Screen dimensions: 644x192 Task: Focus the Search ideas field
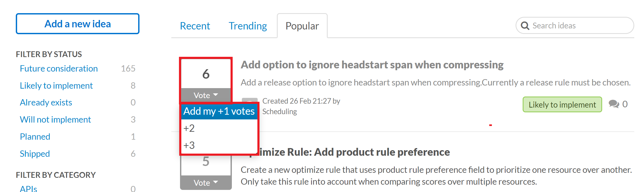(x=575, y=26)
